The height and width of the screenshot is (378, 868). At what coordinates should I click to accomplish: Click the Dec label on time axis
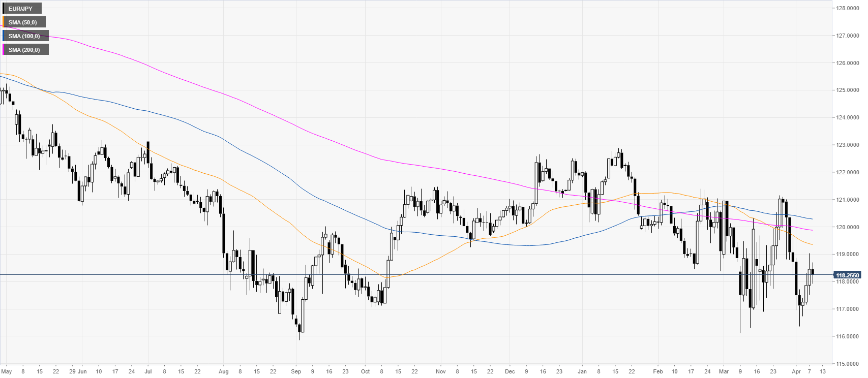[x=510, y=371]
